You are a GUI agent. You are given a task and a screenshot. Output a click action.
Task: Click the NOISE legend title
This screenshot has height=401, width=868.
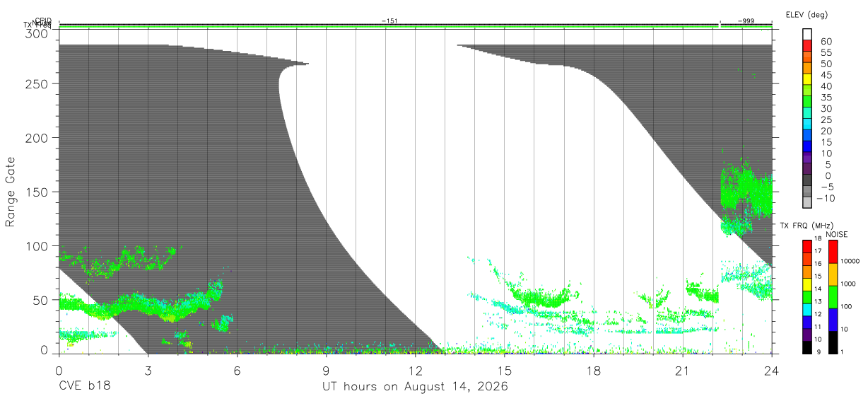tap(837, 234)
